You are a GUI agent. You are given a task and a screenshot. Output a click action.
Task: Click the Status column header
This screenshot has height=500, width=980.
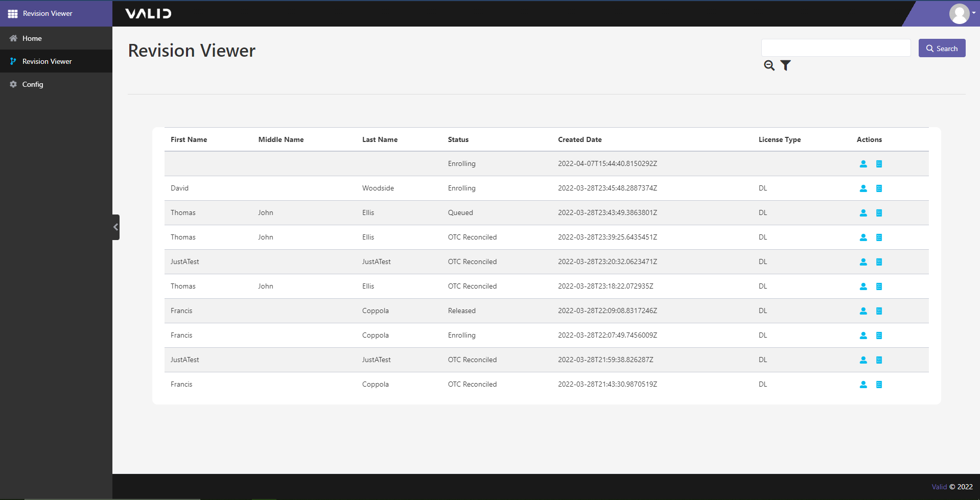458,139
